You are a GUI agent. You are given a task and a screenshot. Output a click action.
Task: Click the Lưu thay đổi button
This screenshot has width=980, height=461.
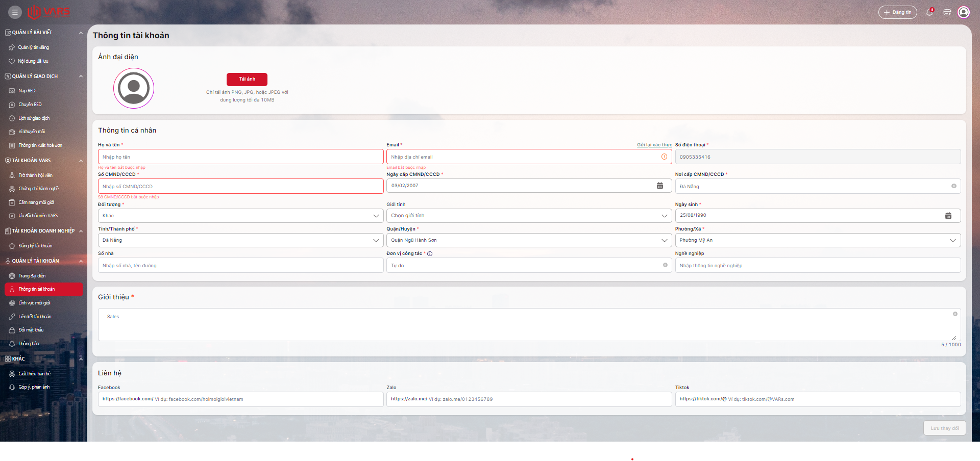(945, 428)
